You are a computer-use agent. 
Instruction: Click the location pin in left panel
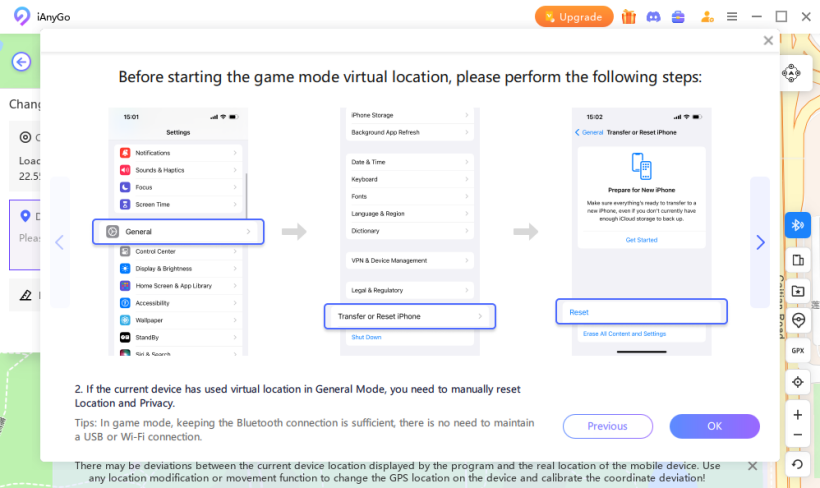(x=25, y=215)
